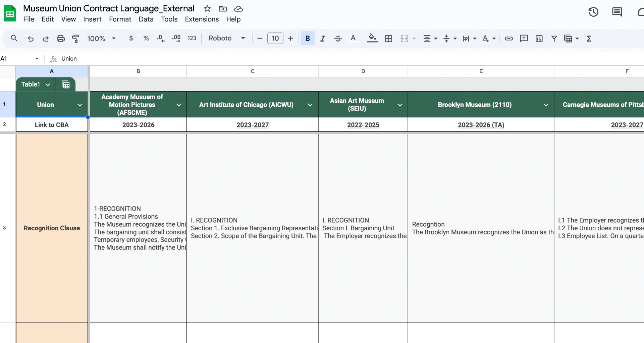Open Table1 table view icon
The image size is (644, 343).
point(66,84)
